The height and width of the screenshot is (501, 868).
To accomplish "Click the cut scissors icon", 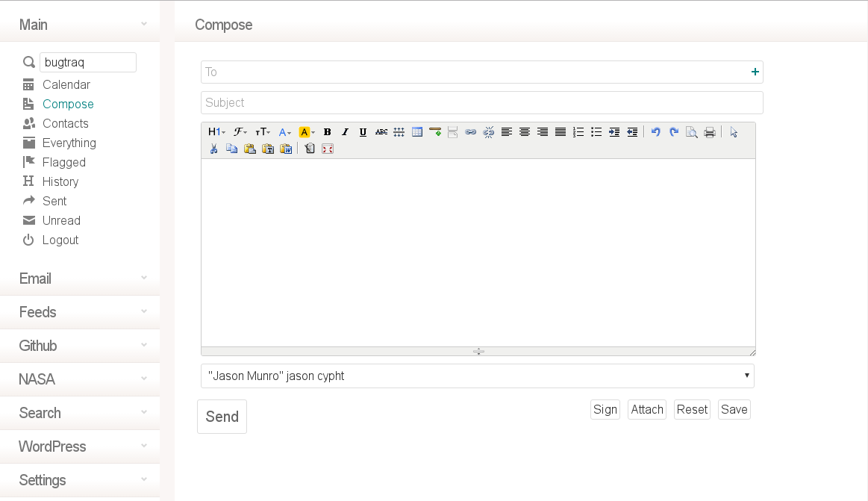I will [x=213, y=149].
